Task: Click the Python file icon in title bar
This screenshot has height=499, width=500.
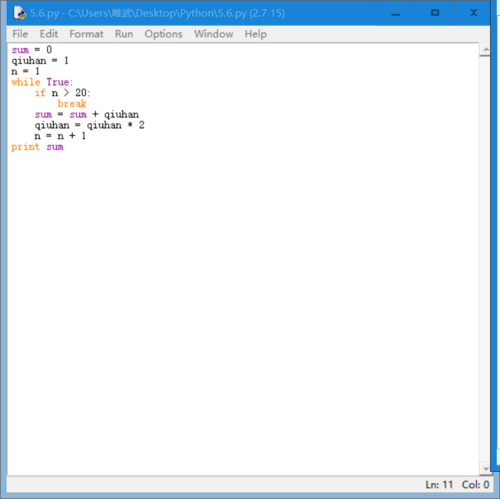Action: [x=20, y=13]
